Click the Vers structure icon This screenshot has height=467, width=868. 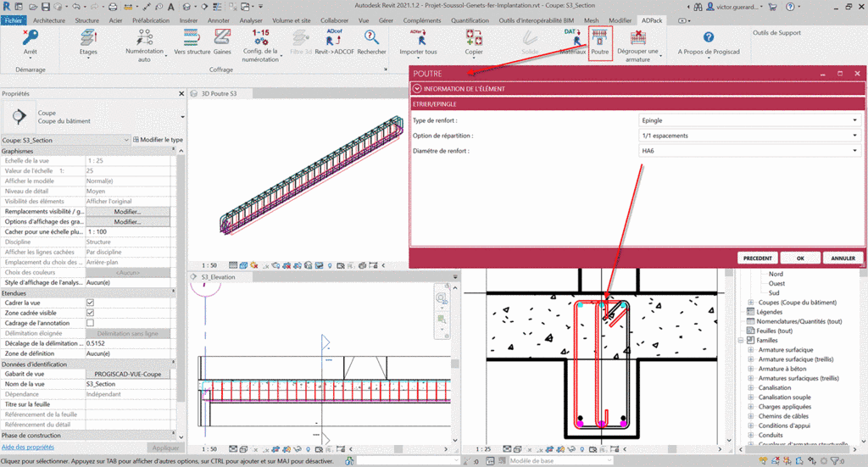click(x=192, y=37)
